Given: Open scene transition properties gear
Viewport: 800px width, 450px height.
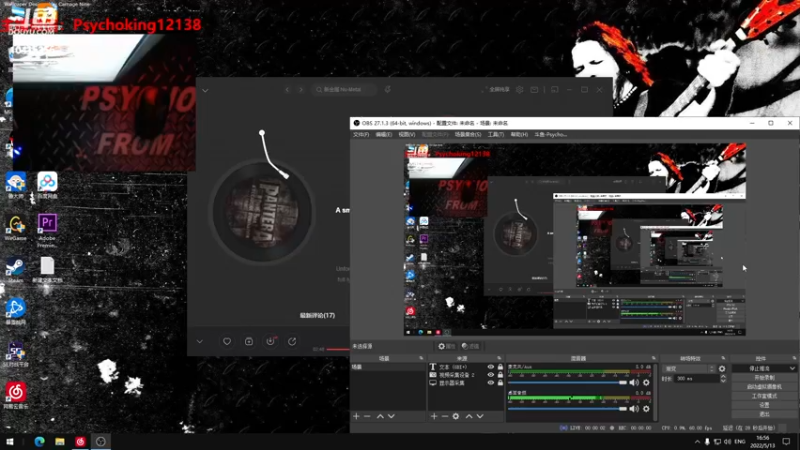Looking at the screenshot, I should click(x=722, y=368).
